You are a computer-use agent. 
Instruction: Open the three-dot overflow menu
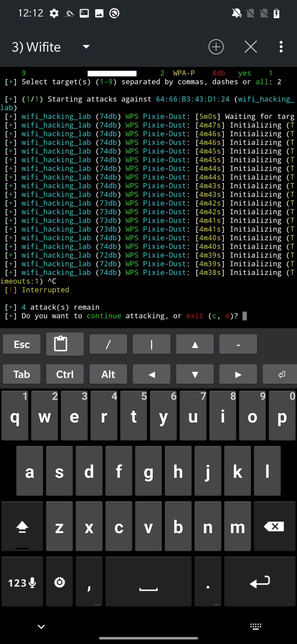click(x=281, y=47)
